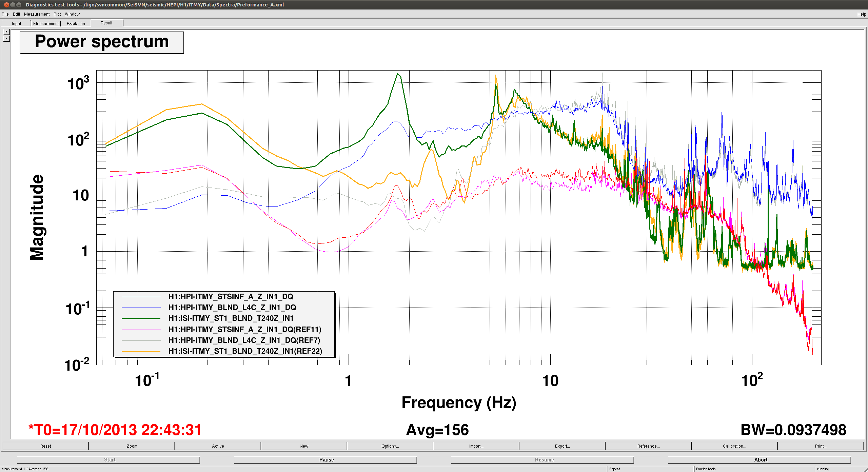This screenshot has width=868, height=472.
Task: Click legend entry STSINF_A_Z_IN1_DQ(REF11)
Action: [245, 329]
